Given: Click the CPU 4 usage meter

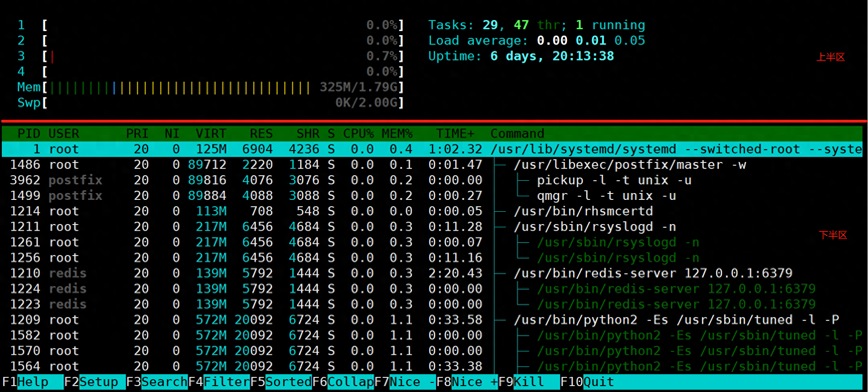Looking at the screenshot, I should click(x=211, y=72).
